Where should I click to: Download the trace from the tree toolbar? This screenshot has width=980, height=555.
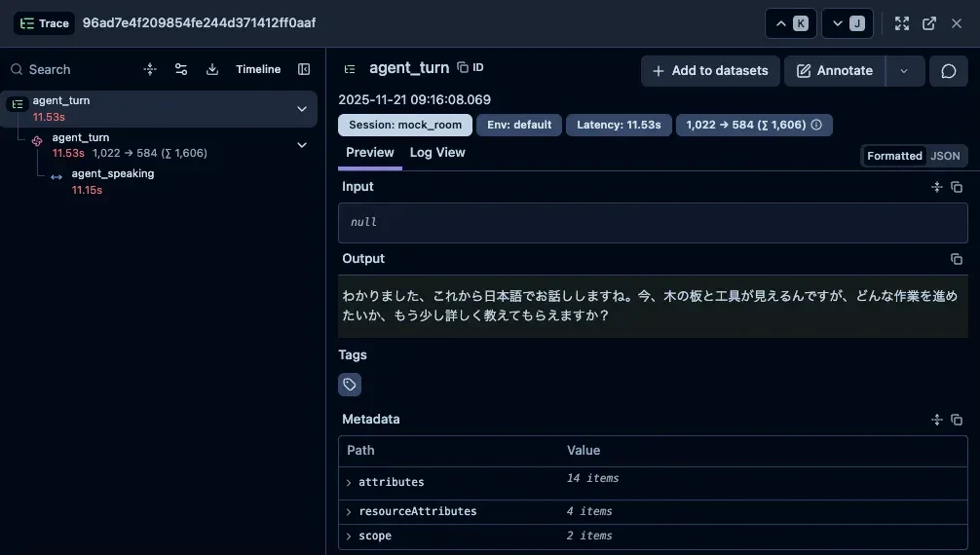(x=212, y=69)
